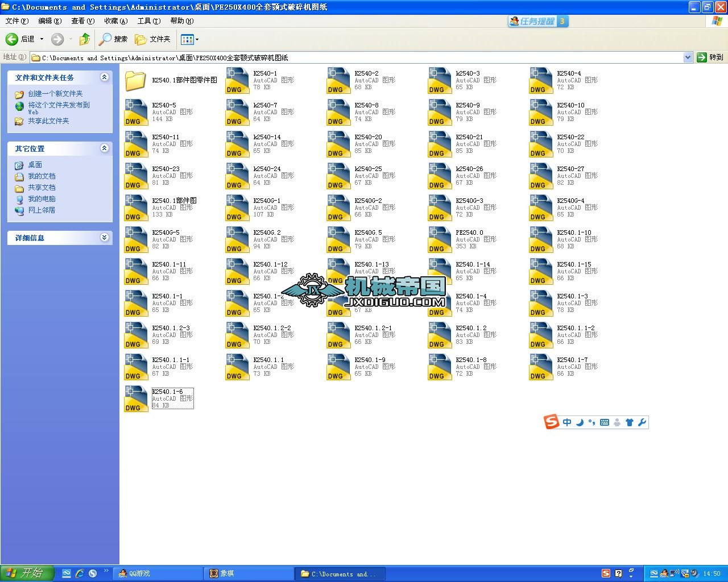Select the K2540.1-6 DWG file icon
728x582 pixels.
point(136,399)
